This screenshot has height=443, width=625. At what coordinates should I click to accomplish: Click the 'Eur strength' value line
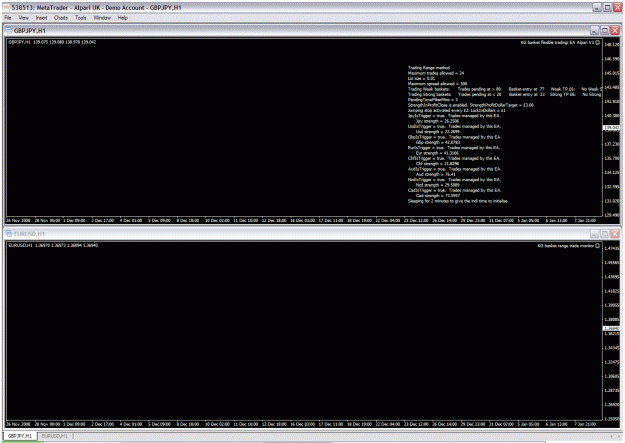click(x=437, y=153)
